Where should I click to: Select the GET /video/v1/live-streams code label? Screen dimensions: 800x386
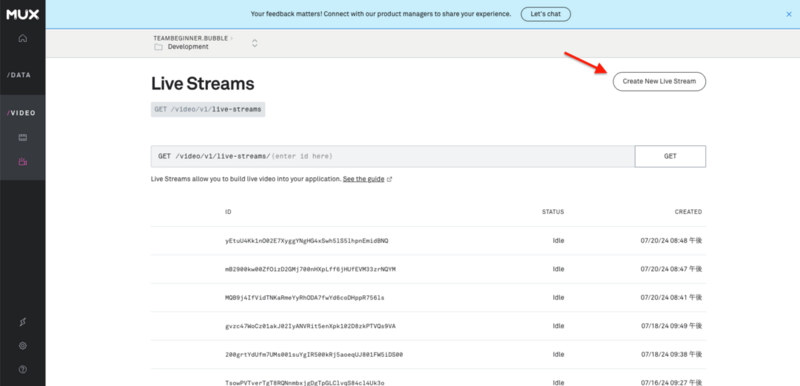coord(208,110)
